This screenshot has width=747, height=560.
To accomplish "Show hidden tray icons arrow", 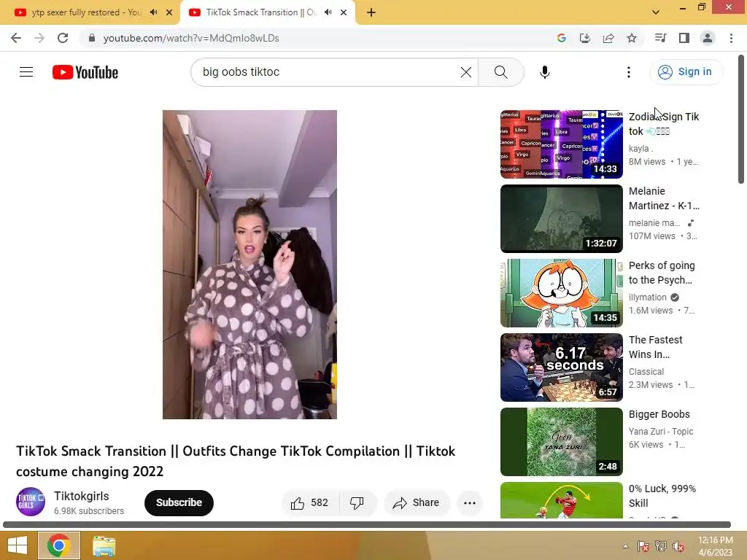I will tap(625, 546).
